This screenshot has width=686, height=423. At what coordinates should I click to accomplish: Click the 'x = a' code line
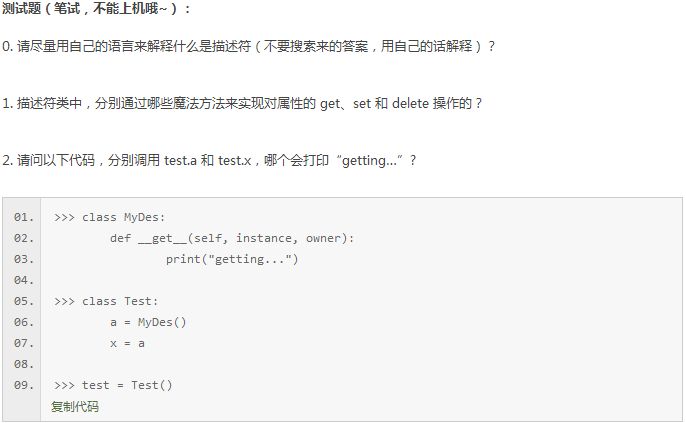(x=127, y=343)
